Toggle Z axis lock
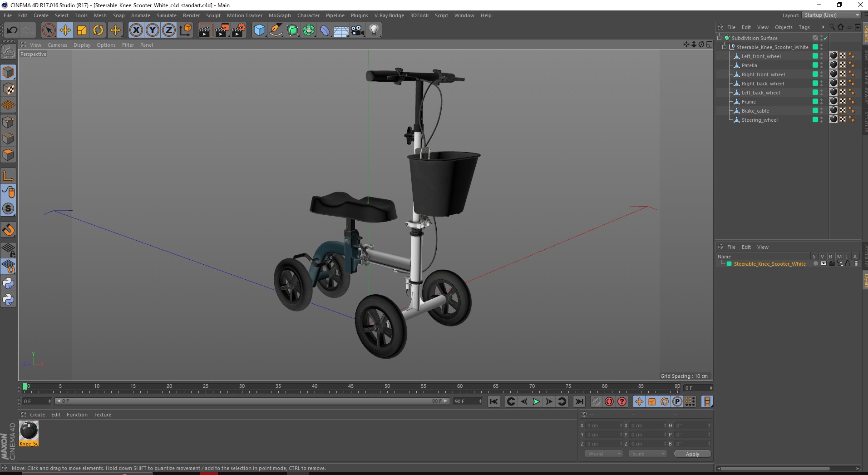This screenshot has width=868, height=475. point(169,30)
